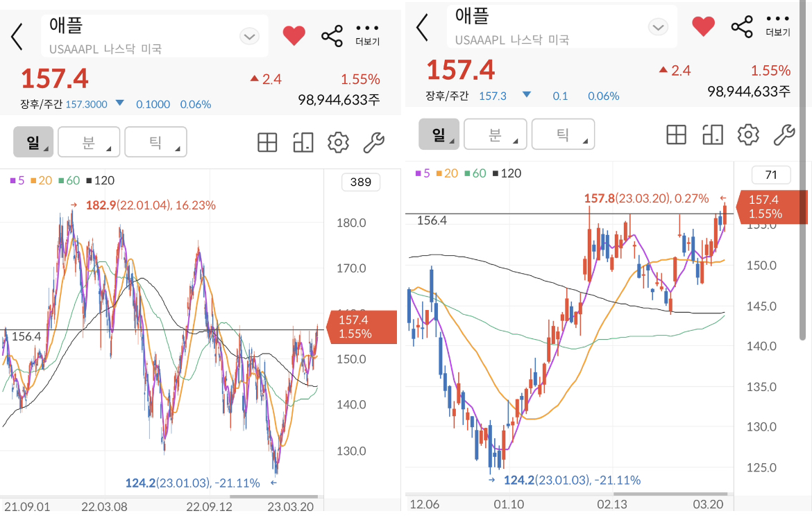Click the orange 20 moving average legend in left chart
The image size is (812, 527).
click(42, 180)
